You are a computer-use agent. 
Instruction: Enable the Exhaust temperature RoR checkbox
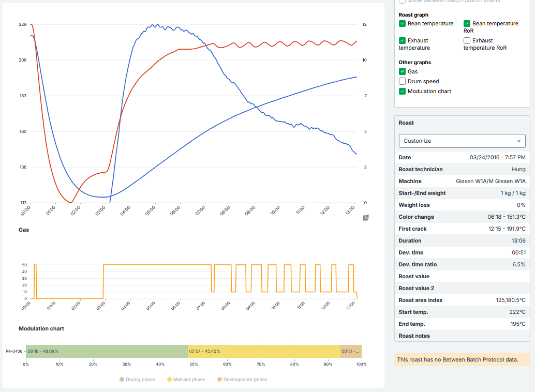pyautogui.click(x=467, y=41)
